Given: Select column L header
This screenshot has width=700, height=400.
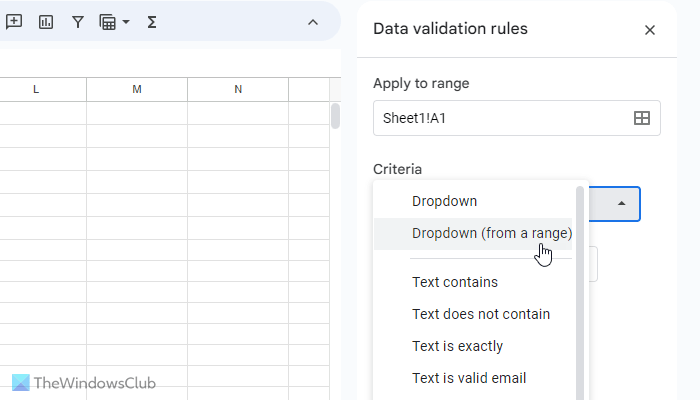Looking at the screenshot, I should coord(36,90).
